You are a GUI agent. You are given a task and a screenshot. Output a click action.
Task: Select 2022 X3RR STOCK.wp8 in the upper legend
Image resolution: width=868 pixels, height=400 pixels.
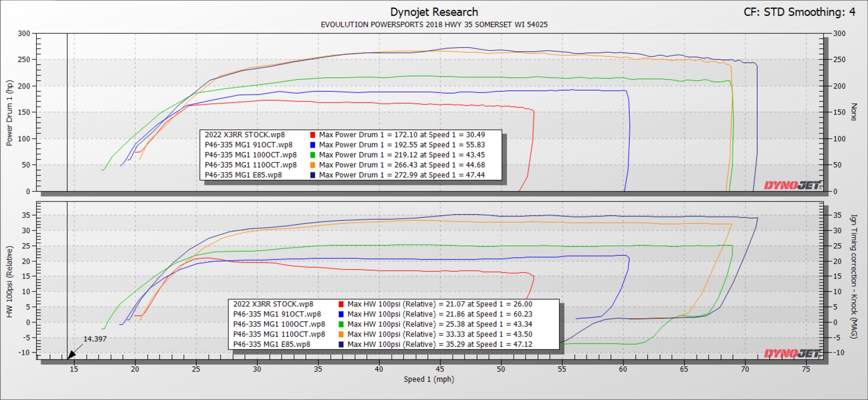click(245, 135)
